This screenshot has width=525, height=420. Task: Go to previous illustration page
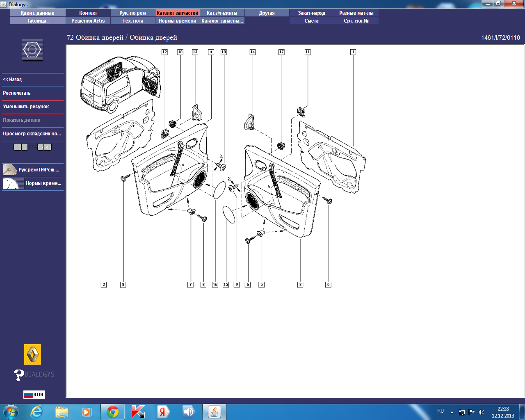coord(25,147)
